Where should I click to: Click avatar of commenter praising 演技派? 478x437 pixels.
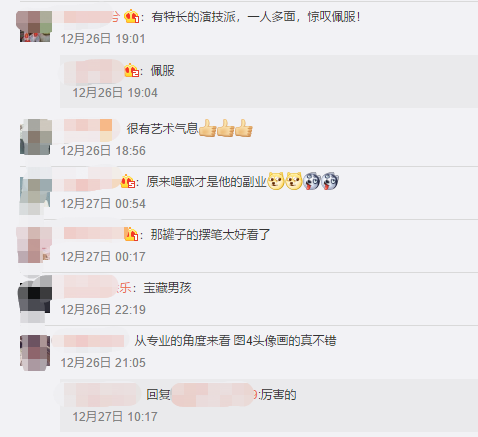tap(35, 26)
